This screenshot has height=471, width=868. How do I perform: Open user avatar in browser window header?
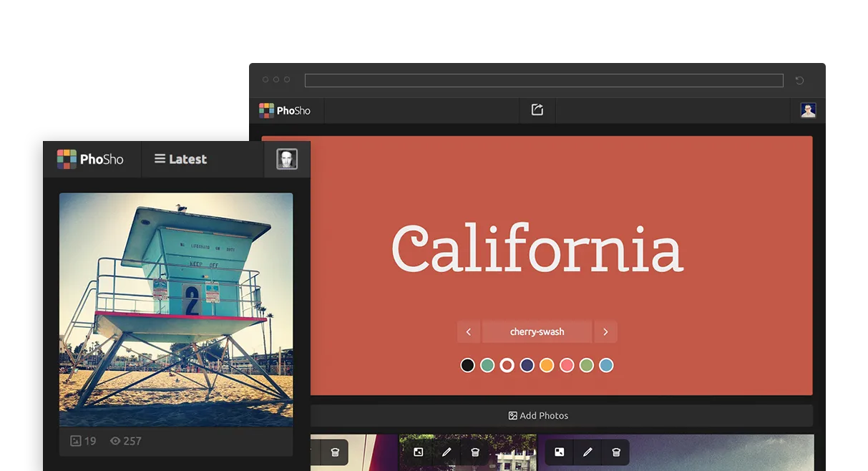coord(808,110)
